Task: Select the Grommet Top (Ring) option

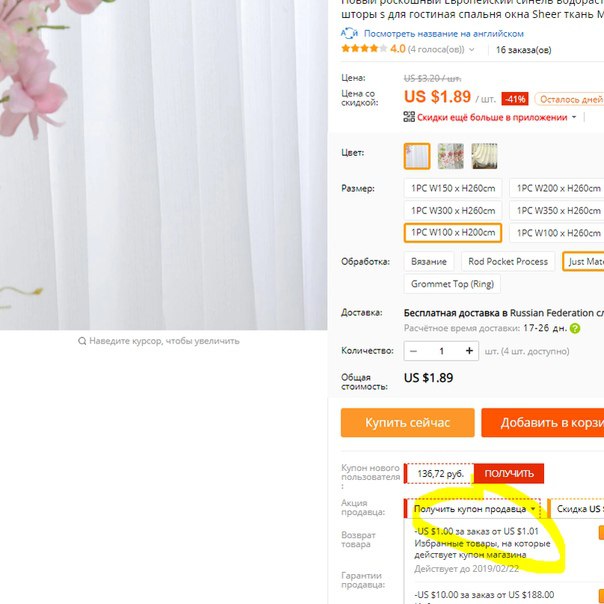Action: [452, 284]
